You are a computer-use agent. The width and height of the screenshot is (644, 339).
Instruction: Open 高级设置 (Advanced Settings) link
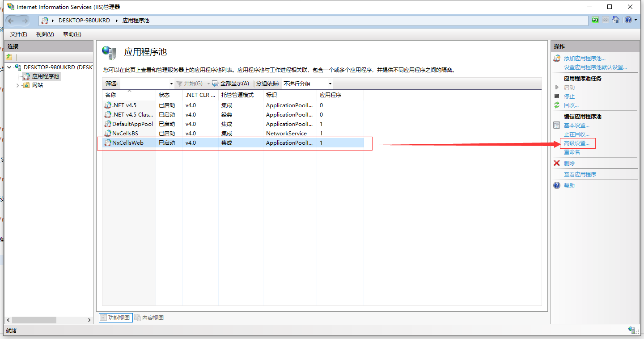(x=576, y=143)
